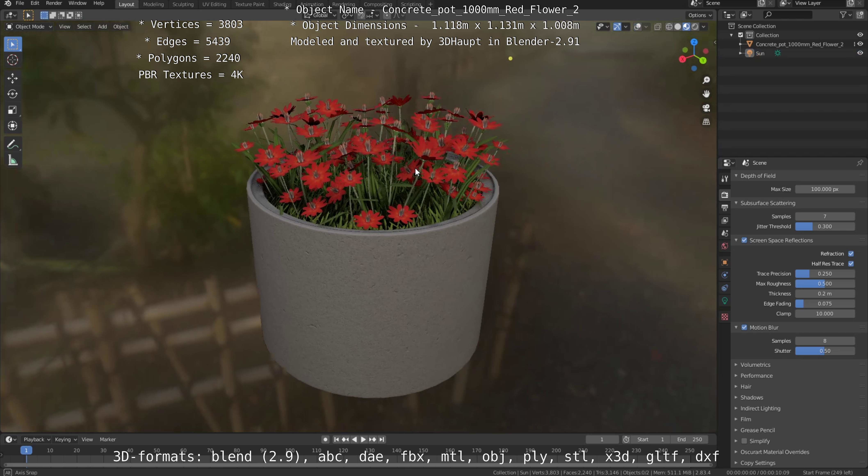The height and width of the screenshot is (476, 868).
Task: Click the Options button in viewport header
Action: pos(699,16)
